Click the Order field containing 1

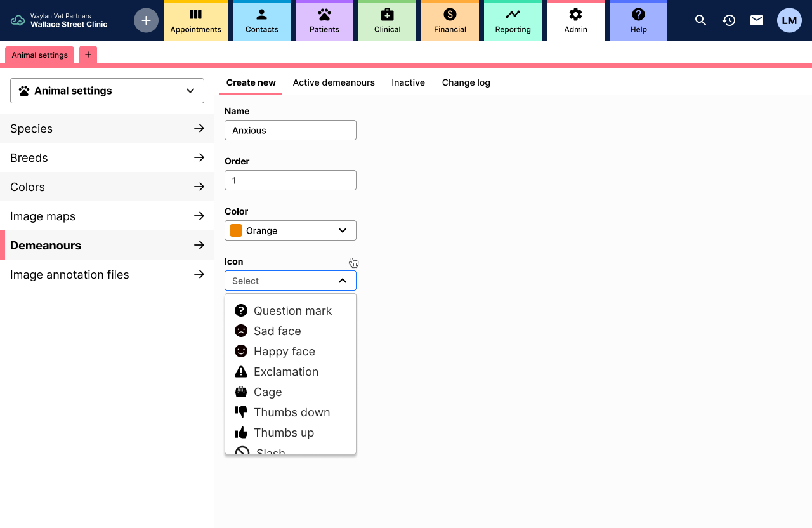click(291, 180)
